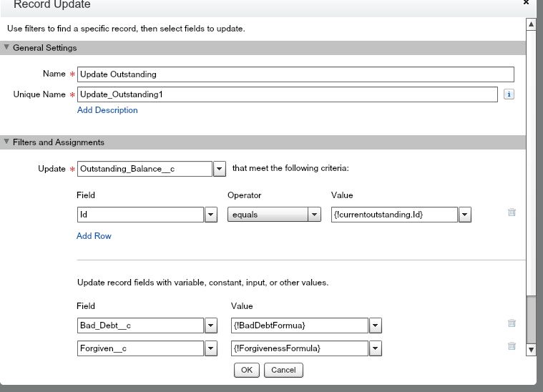This screenshot has height=392, width=543.
Task: Expand the equals operator dropdown
Action: 314,214
